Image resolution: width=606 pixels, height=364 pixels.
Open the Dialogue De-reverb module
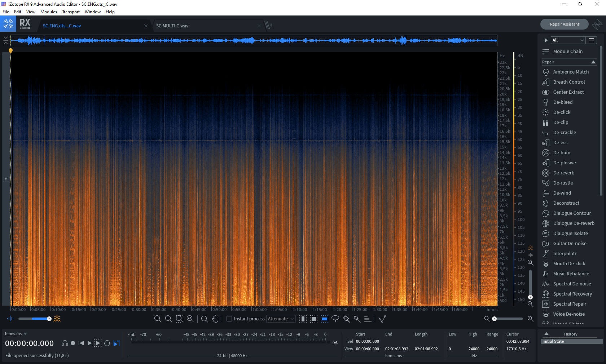(x=569, y=223)
